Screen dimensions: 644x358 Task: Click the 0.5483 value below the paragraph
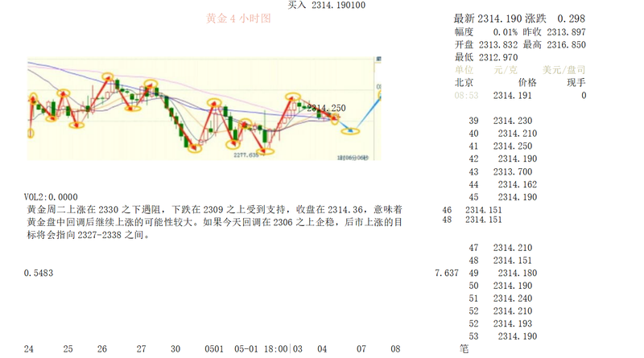[39, 273]
